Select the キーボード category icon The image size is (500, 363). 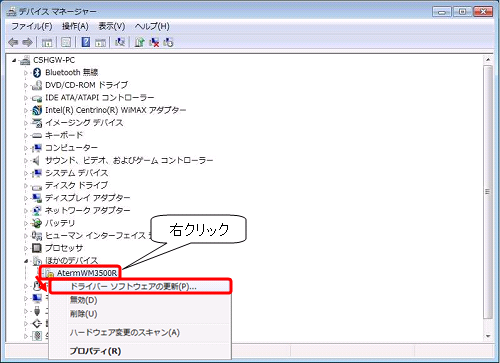coord(37,135)
